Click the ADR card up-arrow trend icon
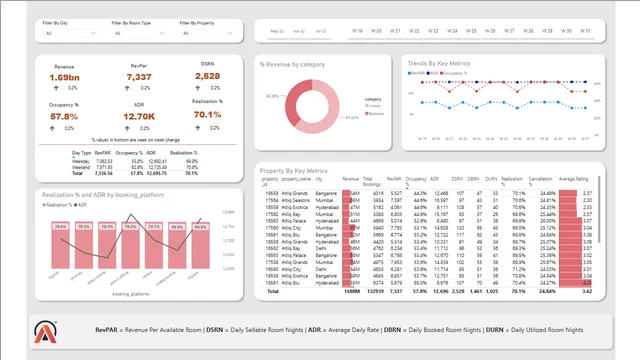The image size is (640, 360). (x=127, y=128)
